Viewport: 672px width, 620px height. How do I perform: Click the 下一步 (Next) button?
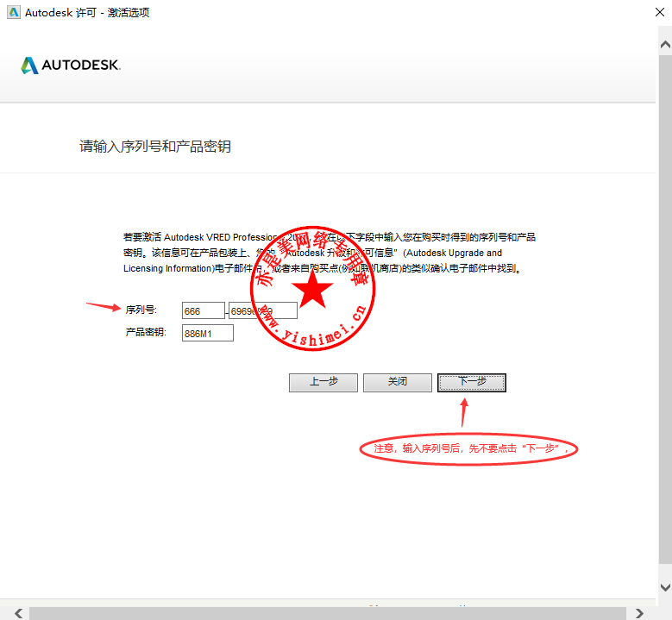tap(471, 383)
